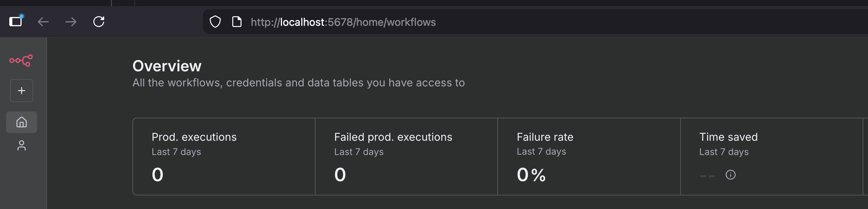Go forward to the next page
This screenshot has height=209, width=868.
(71, 22)
